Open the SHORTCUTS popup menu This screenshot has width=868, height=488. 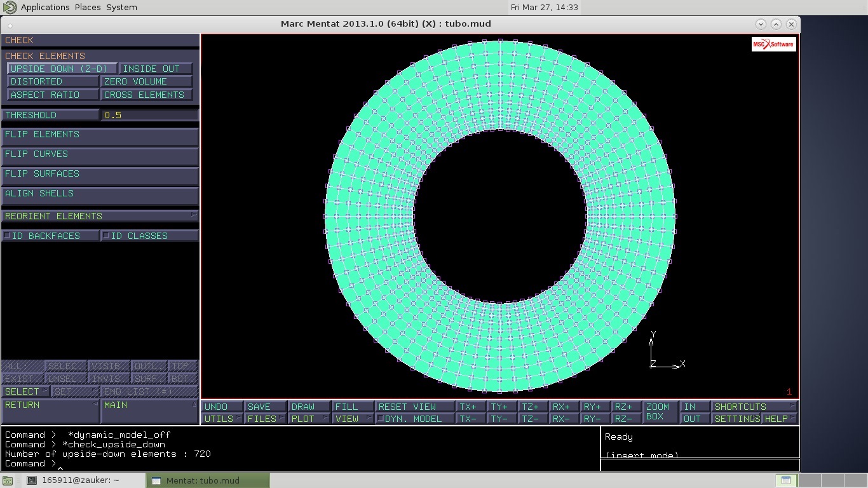pos(754,407)
